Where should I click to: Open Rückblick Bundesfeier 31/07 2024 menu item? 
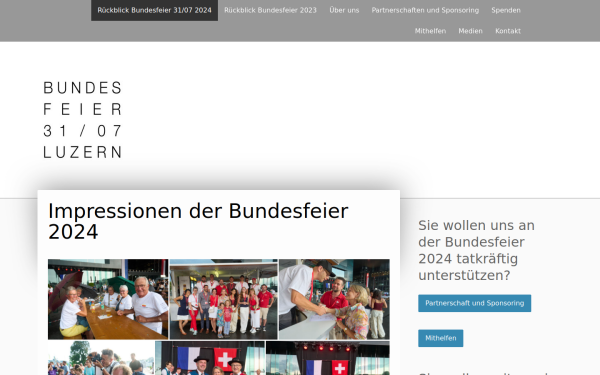click(155, 10)
